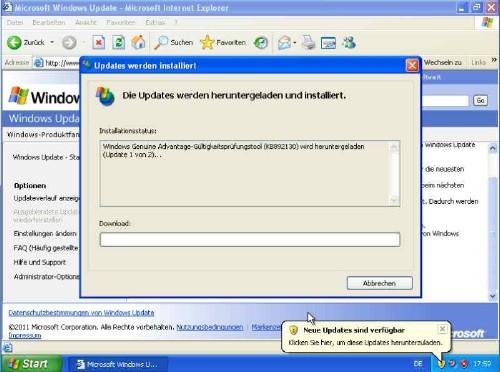Click the Mail envelope icon
This screenshot has width=500, height=372.
coord(284,43)
